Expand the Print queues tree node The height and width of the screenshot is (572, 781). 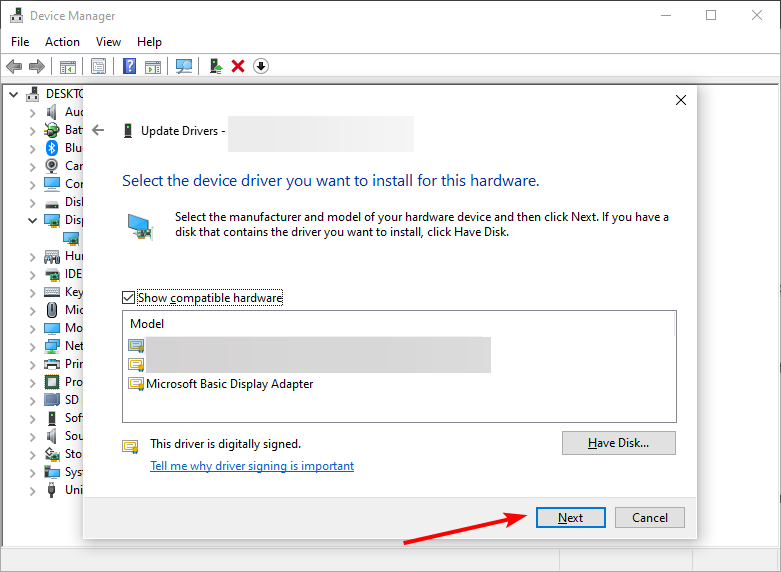tap(32, 365)
